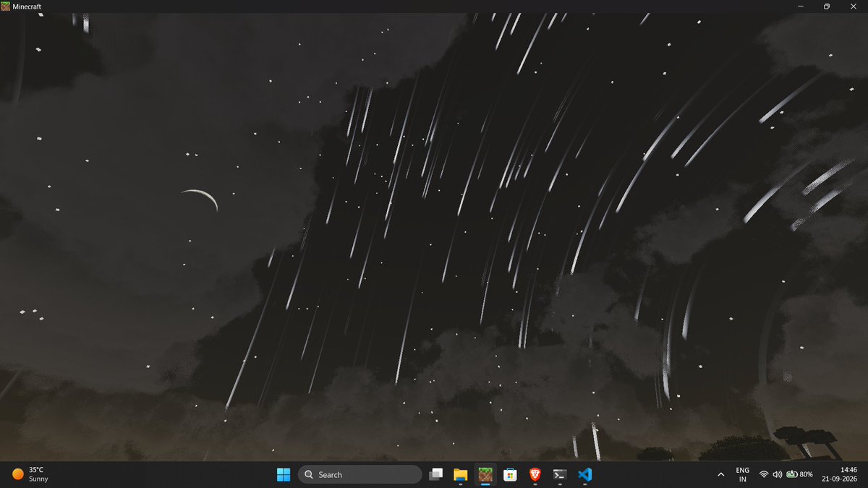
Task: Select the Minecraft taskbar icon
Action: [485, 474]
